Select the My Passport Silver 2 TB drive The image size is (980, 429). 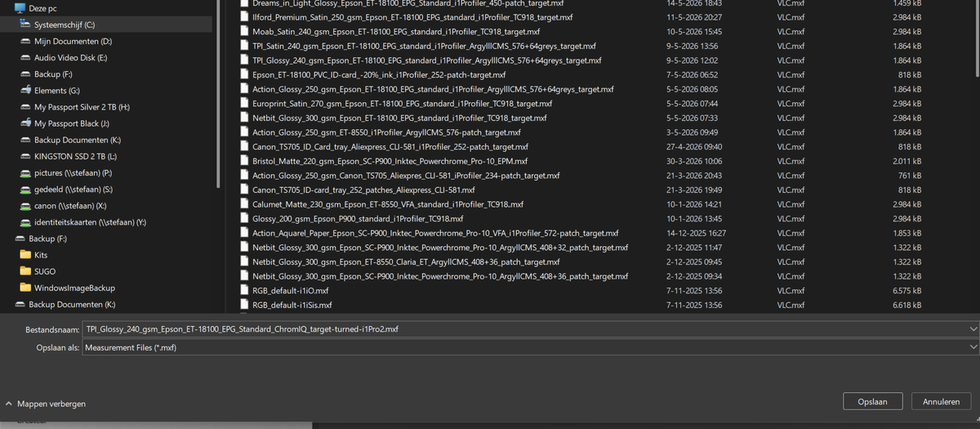(x=82, y=107)
